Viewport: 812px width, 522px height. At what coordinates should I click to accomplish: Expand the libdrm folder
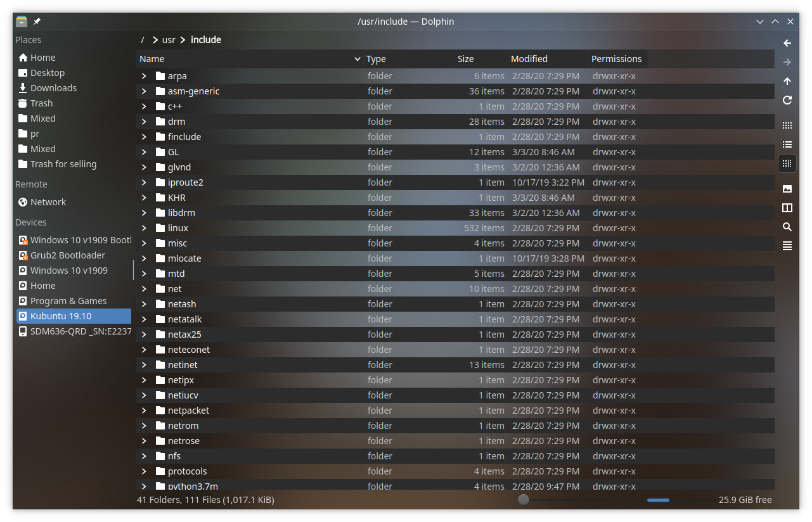tap(144, 213)
